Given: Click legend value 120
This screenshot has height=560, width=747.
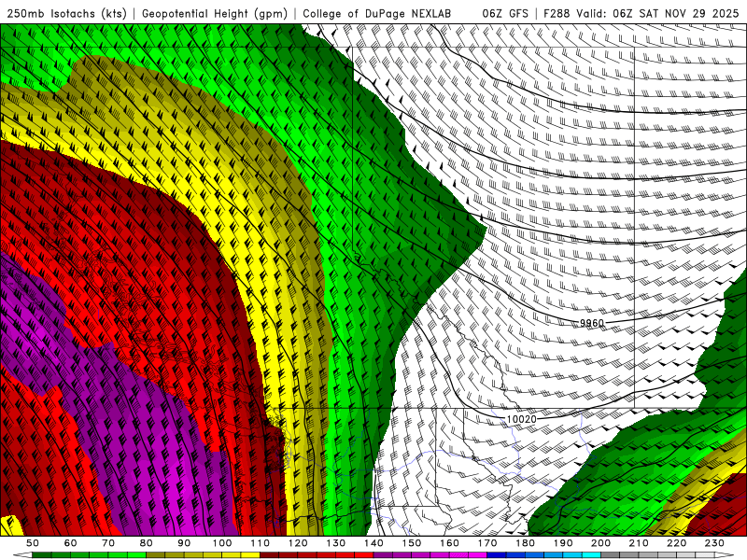Looking at the screenshot, I should (x=298, y=543).
